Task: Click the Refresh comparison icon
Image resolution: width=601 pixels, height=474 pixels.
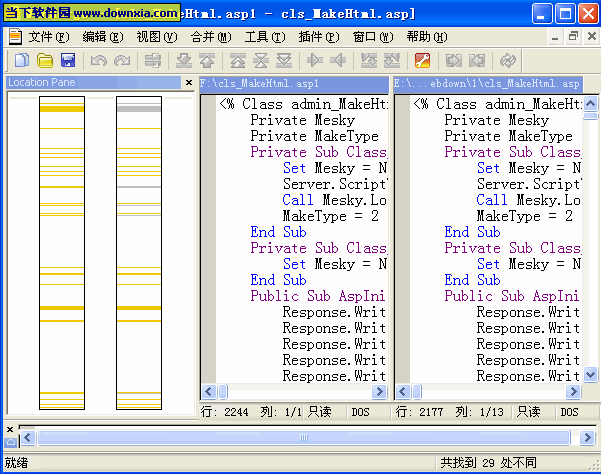Action: click(508, 61)
